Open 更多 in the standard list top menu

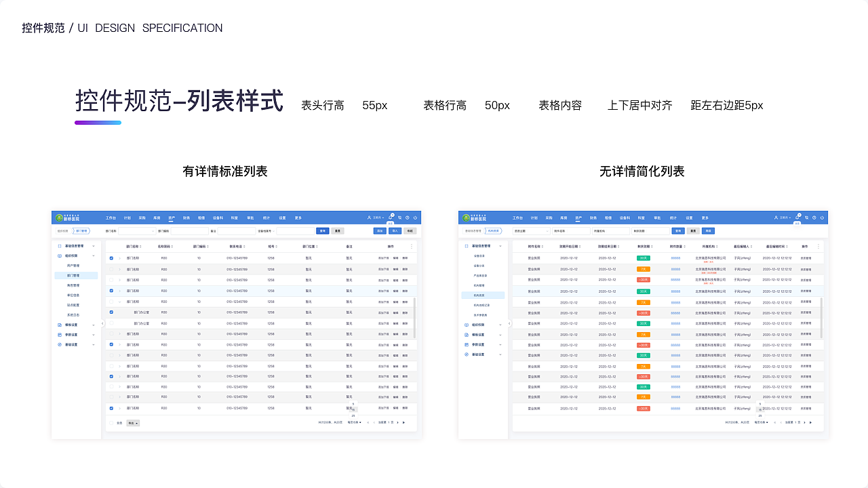298,218
